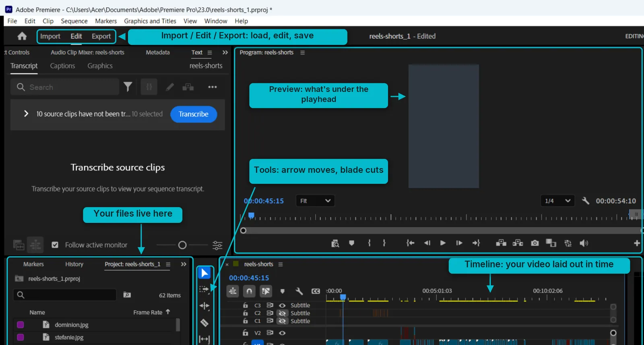Open transcript more options ellipsis
644x345 pixels.
click(x=213, y=87)
